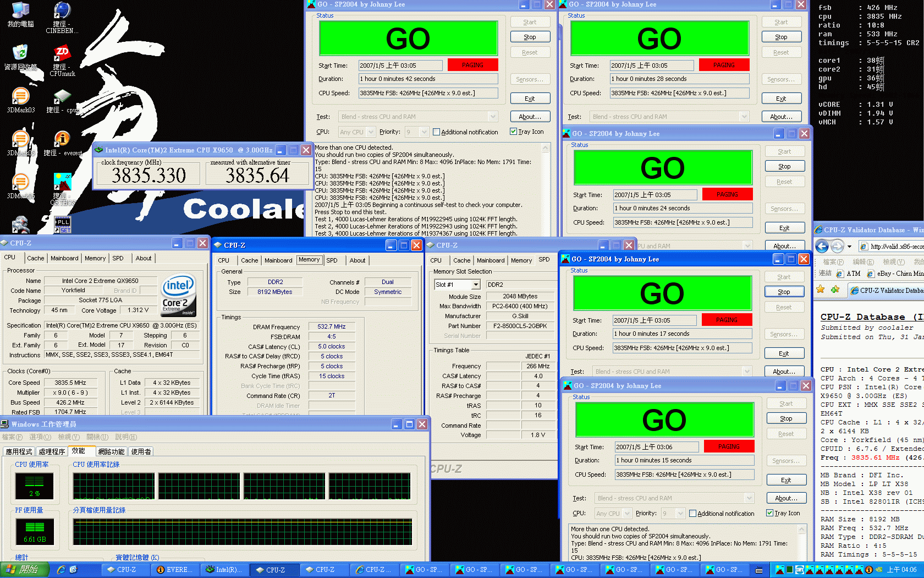This screenshot has height=578, width=924.
Task: Open the 編輯(E) menu in Internet Explorer
Action: [863, 262]
